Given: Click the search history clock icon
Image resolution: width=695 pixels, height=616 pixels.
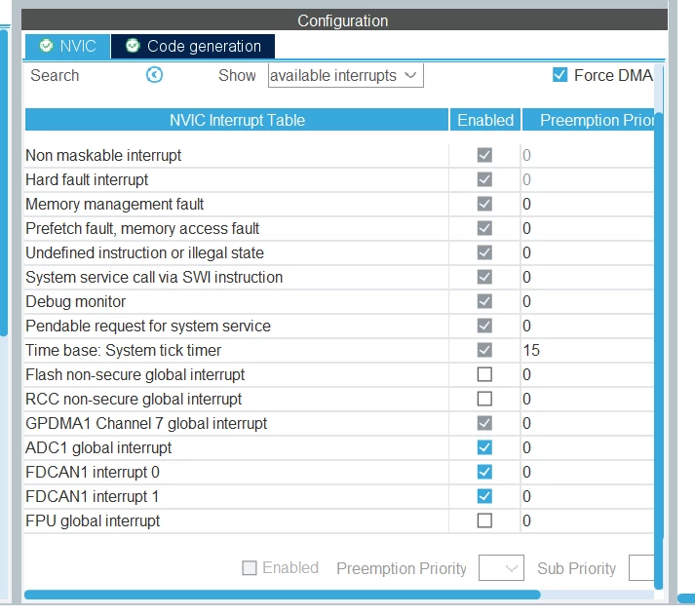Looking at the screenshot, I should coord(154,75).
